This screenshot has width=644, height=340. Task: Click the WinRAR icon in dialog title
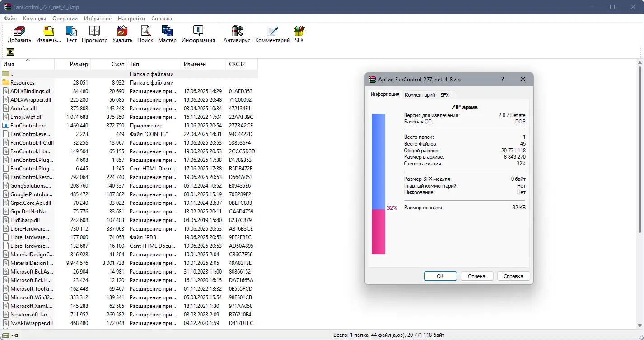coord(372,79)
